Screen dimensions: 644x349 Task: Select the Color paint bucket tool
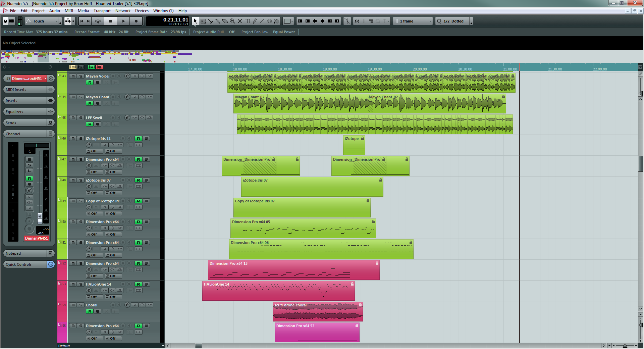coord(277,21)
